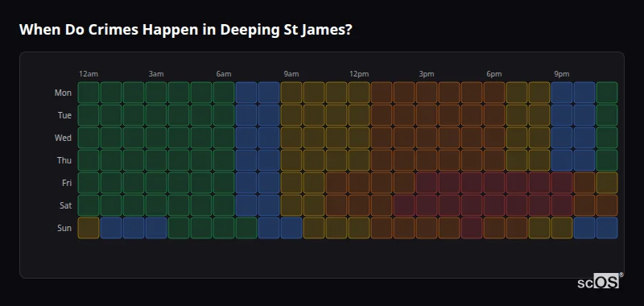644x306 pixels.
Task: Click the '6am' column label
Action: click(224, 74)
